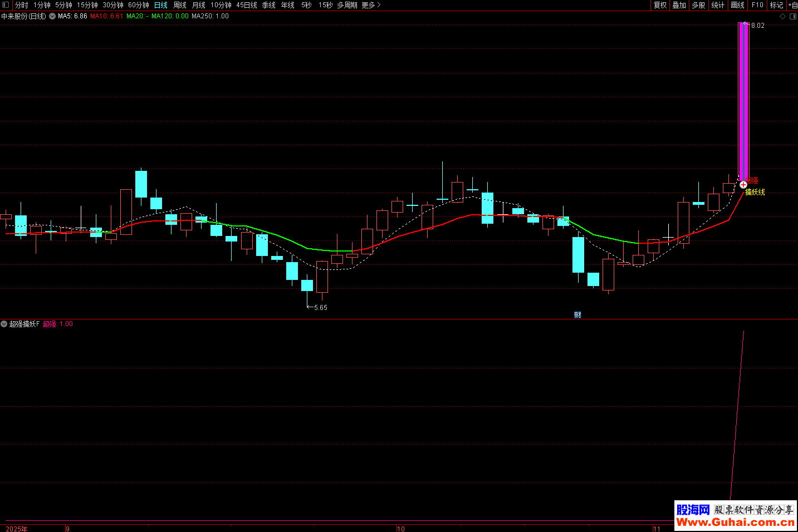Toggle the left sidebar panel icon
This screenshot has height=532, width=798.
6,5
